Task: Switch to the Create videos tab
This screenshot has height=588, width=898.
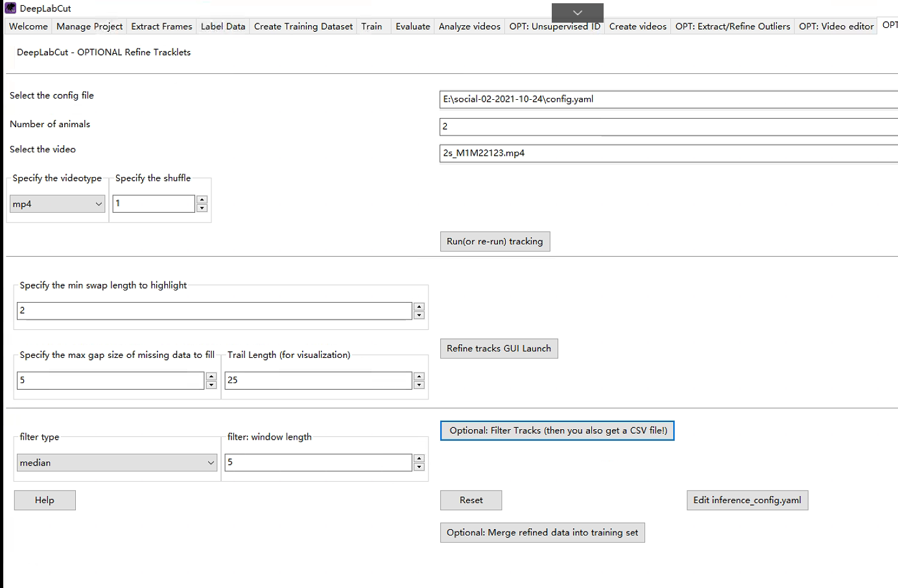Action: pos(637,26)
